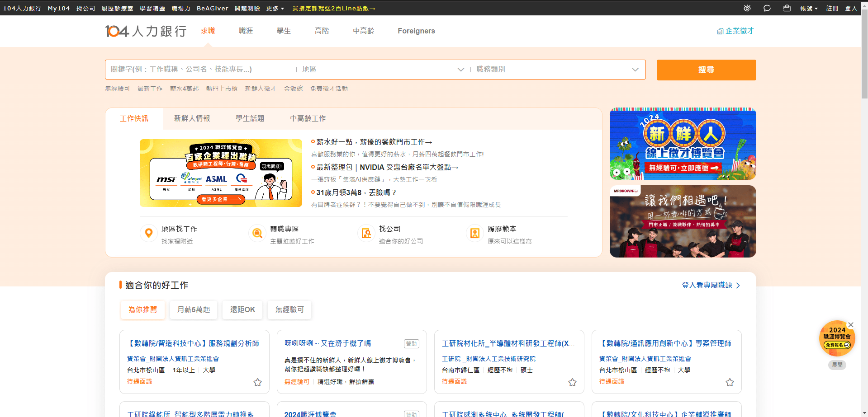Expand the 更多 menu in top bar
The height and width of the screenshot is (417, 868).
pos(275,8)
